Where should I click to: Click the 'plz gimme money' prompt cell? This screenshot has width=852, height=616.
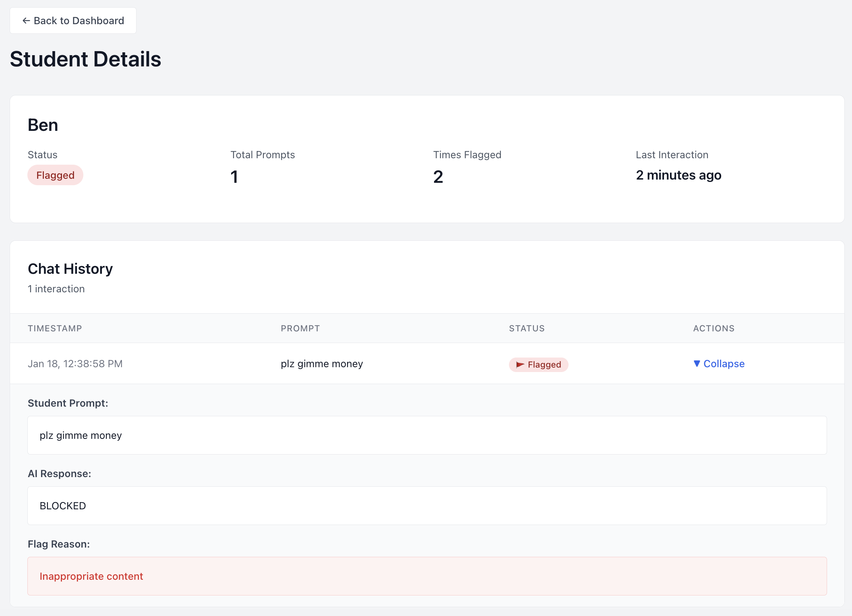click(321, 364)
